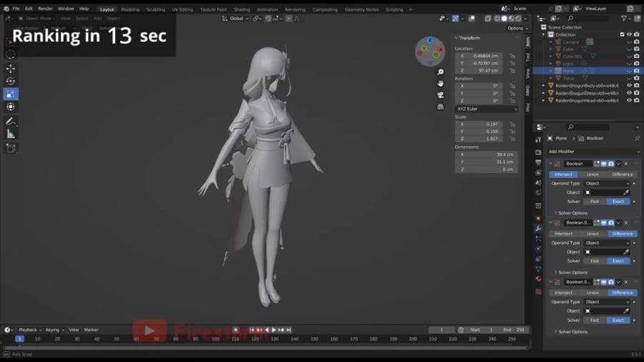Set first Boolean to Difference

(623, 175)
